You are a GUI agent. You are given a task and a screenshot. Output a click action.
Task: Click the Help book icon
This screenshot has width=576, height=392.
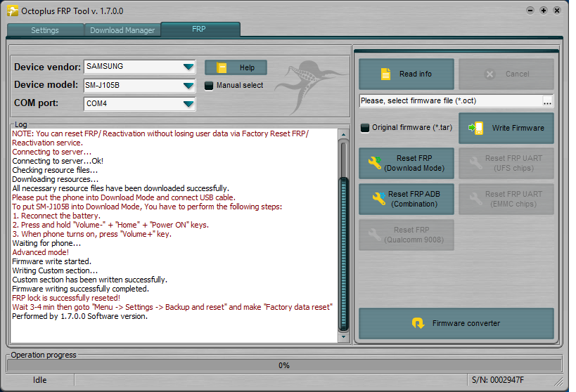pos(222,67)
